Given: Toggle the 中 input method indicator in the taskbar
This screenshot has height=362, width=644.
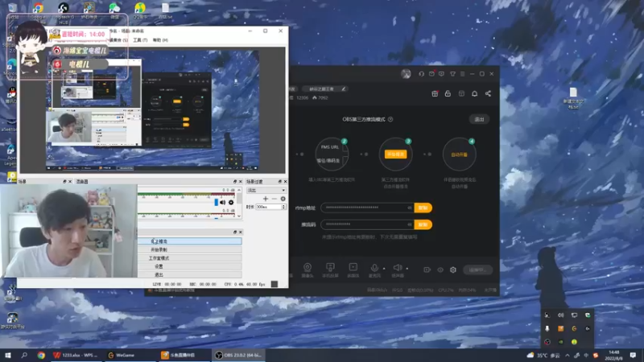Looking at the screenshot, I should pyautogui.click(x=586, y=355).
